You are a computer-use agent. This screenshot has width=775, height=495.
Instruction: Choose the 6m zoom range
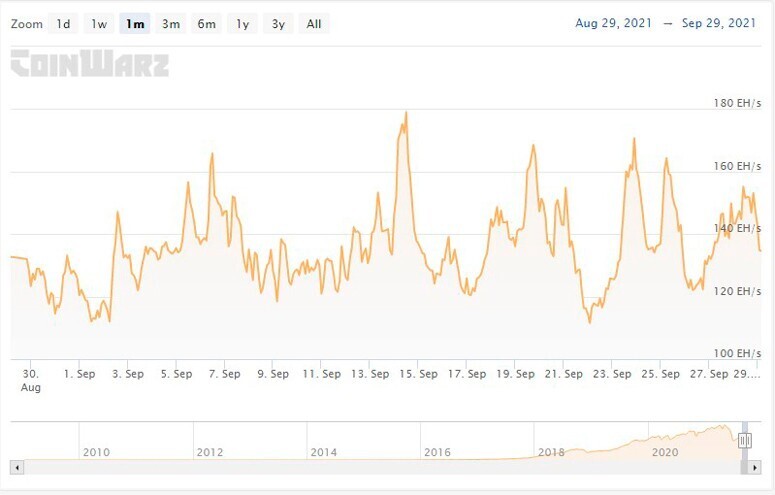pos(206,24)
